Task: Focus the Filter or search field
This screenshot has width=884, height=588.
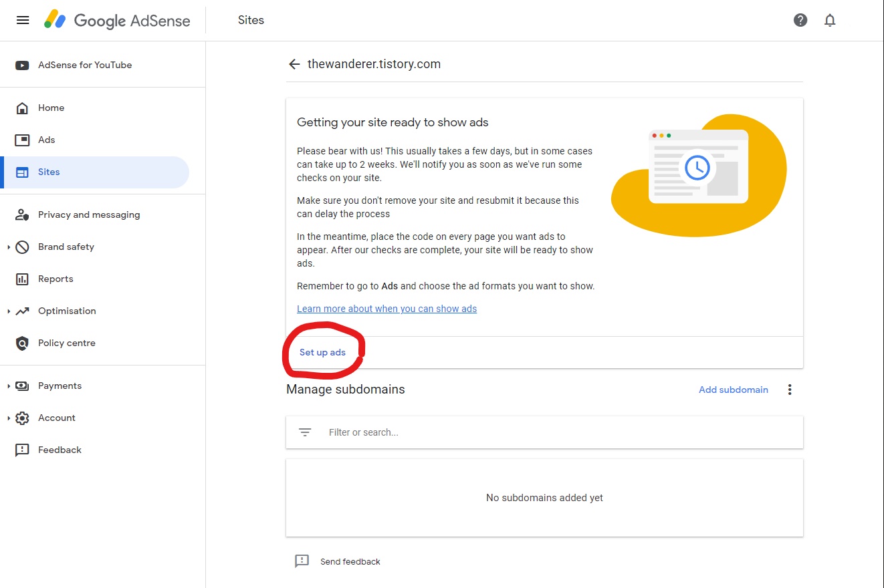Action: coord(544,432)
